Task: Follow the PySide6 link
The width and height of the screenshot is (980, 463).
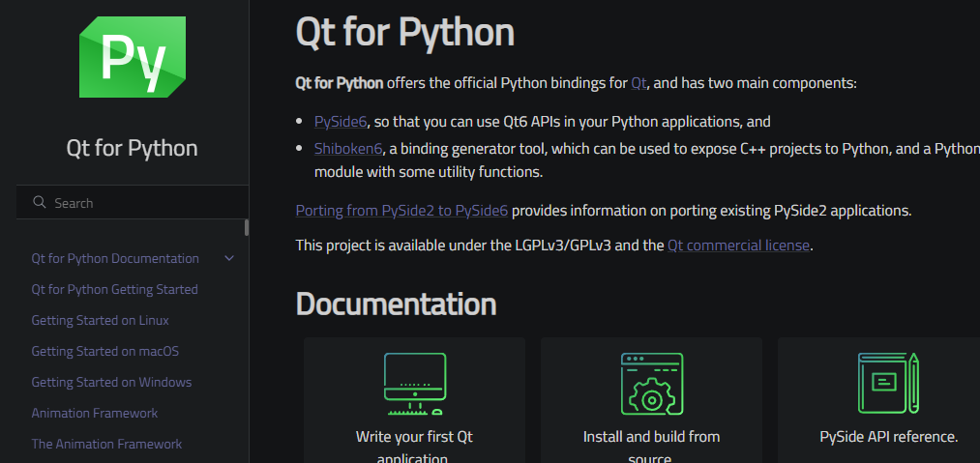Action: [341, 122]
